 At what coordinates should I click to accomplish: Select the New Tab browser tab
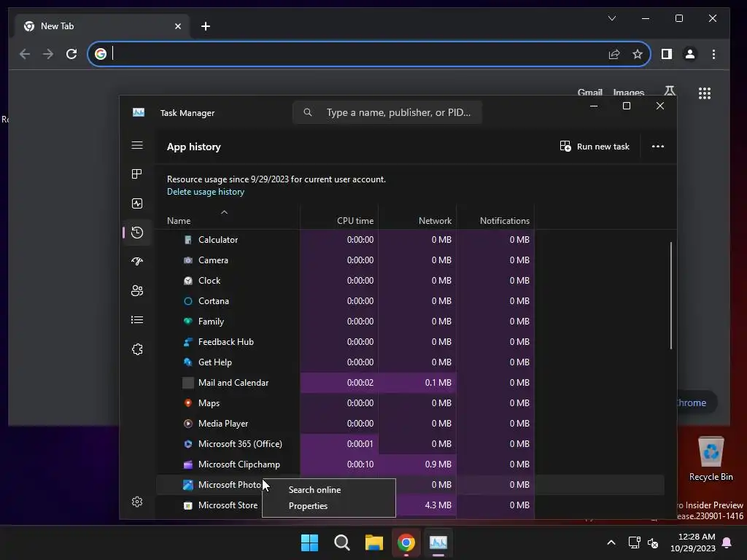102,26
